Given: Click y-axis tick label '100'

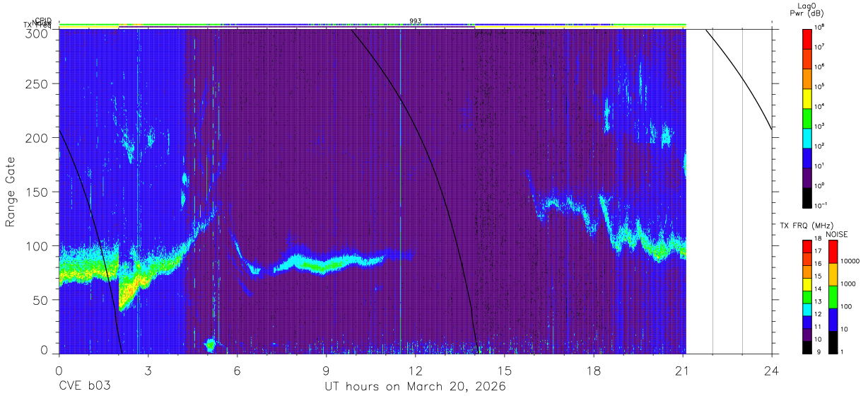Looking at the screenshot, I should tap(37, 246).
